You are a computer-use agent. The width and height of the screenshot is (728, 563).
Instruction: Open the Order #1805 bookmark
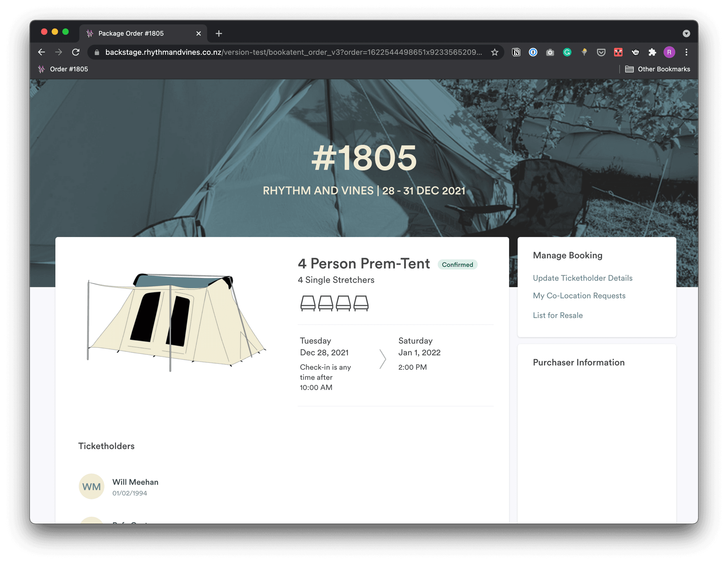pos(63,69)
